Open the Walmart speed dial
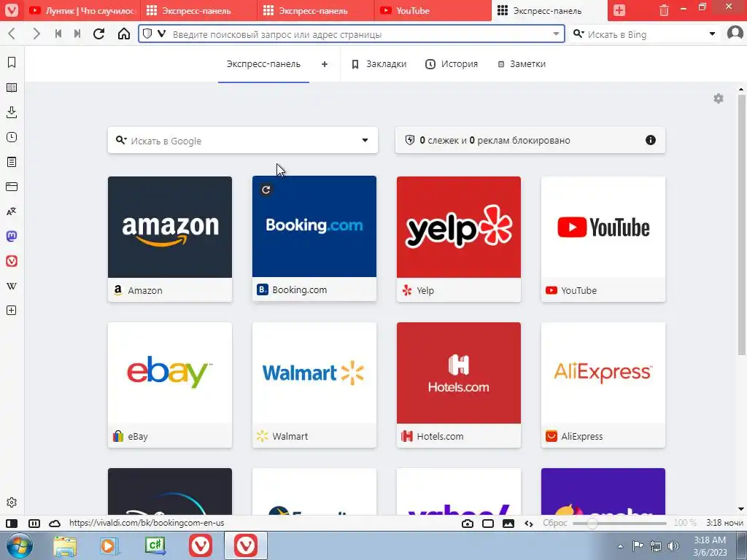This screenshot has width=747, height=560. [x=314, y=385]
